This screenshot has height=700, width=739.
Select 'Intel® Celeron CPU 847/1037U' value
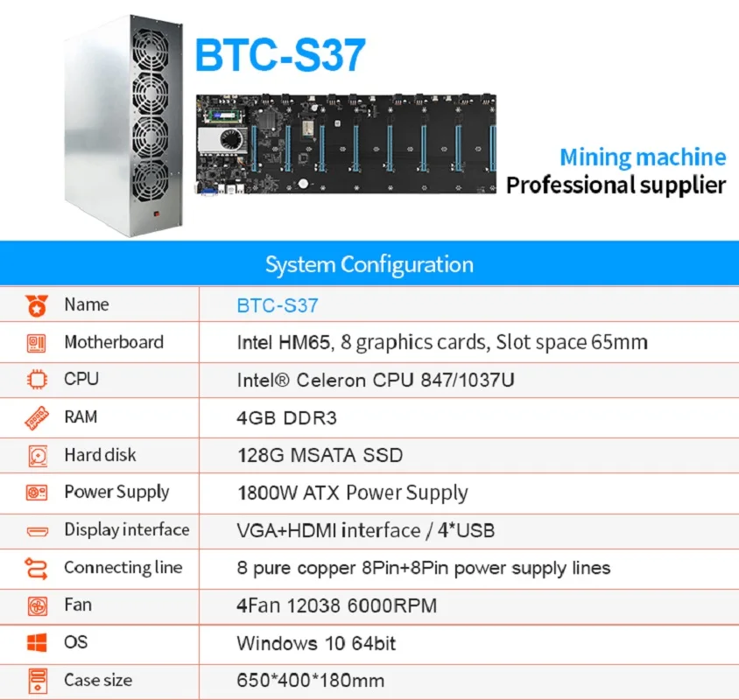pyautogui.click(x=376, y=380)
